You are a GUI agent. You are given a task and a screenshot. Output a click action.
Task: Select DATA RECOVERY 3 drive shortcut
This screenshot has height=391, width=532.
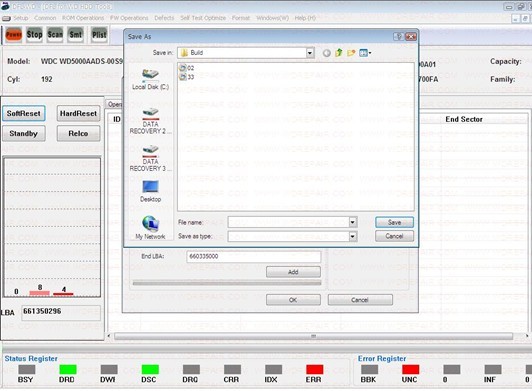tap(150, 159)
